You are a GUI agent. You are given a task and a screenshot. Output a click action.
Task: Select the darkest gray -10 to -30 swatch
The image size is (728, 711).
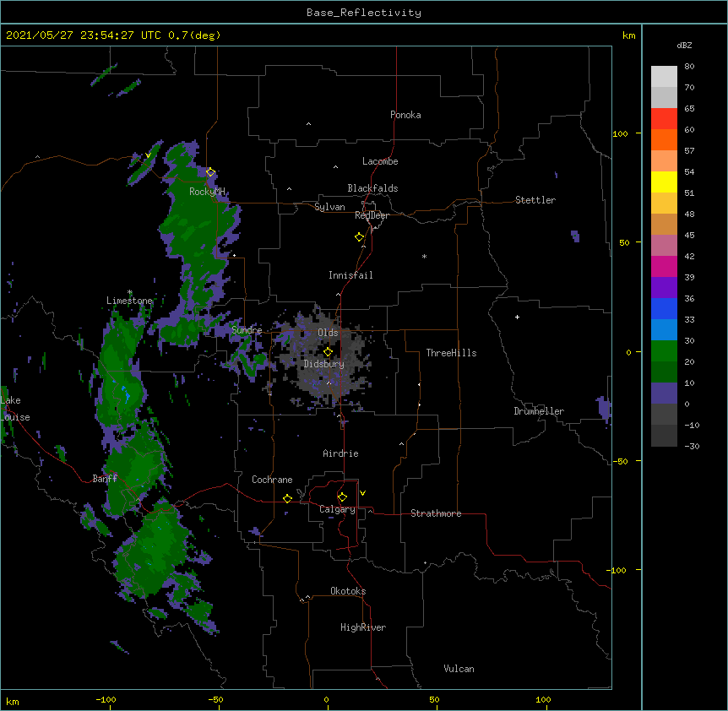click(664, 436)
